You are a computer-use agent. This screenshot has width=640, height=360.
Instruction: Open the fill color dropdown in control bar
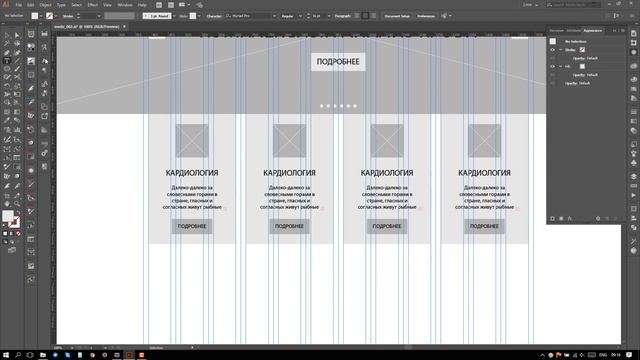click(41, 16)
